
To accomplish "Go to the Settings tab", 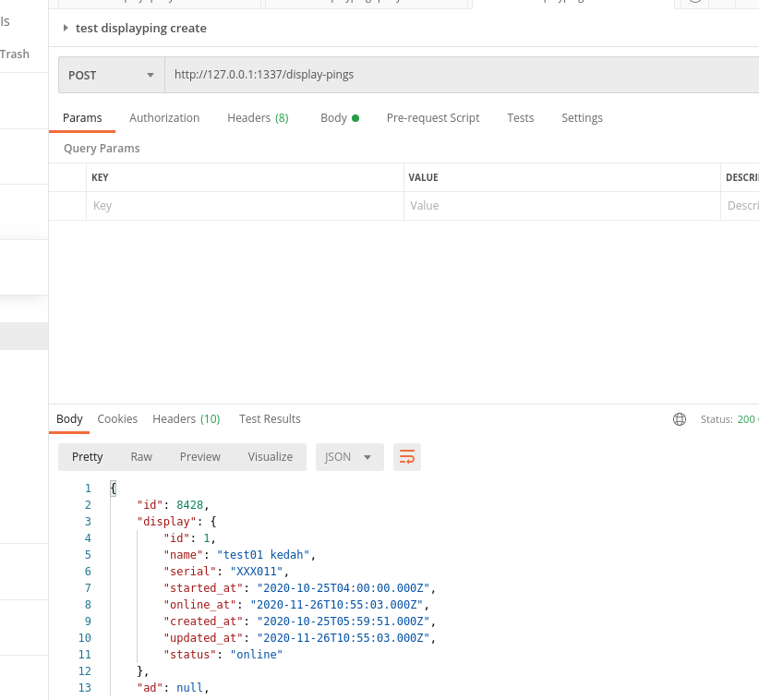I will (x=582, y=118).
